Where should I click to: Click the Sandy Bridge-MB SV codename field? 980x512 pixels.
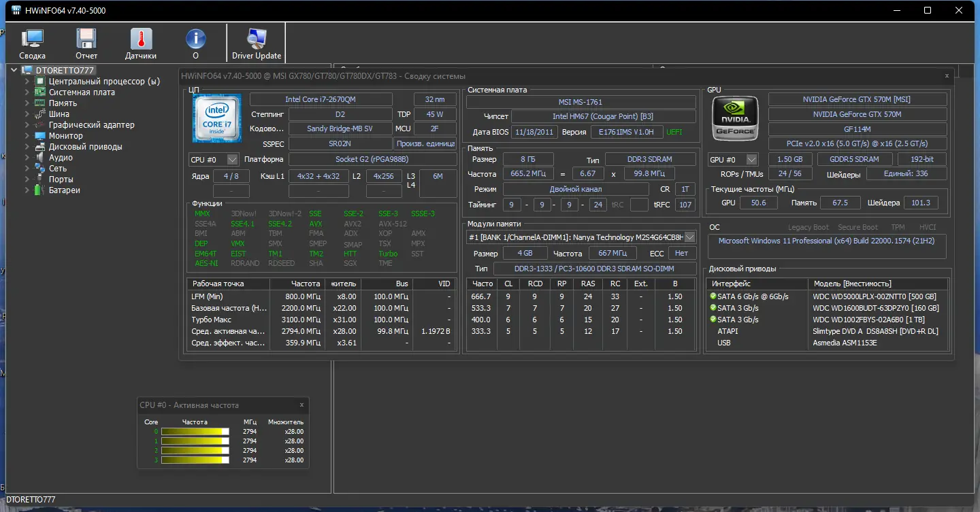[x=340, y=129]
